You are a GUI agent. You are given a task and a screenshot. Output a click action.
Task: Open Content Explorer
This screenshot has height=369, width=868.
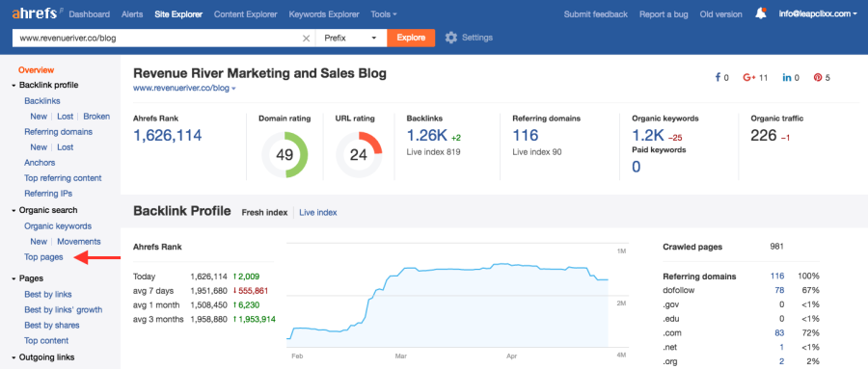(x=246, y=14)
